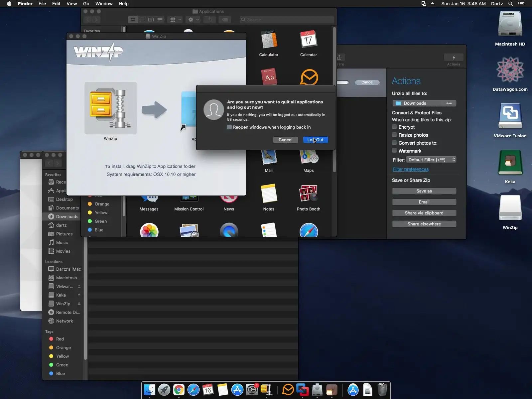
Task: Select the DataWagon.com desktop icon
Action: click(510, 70)
